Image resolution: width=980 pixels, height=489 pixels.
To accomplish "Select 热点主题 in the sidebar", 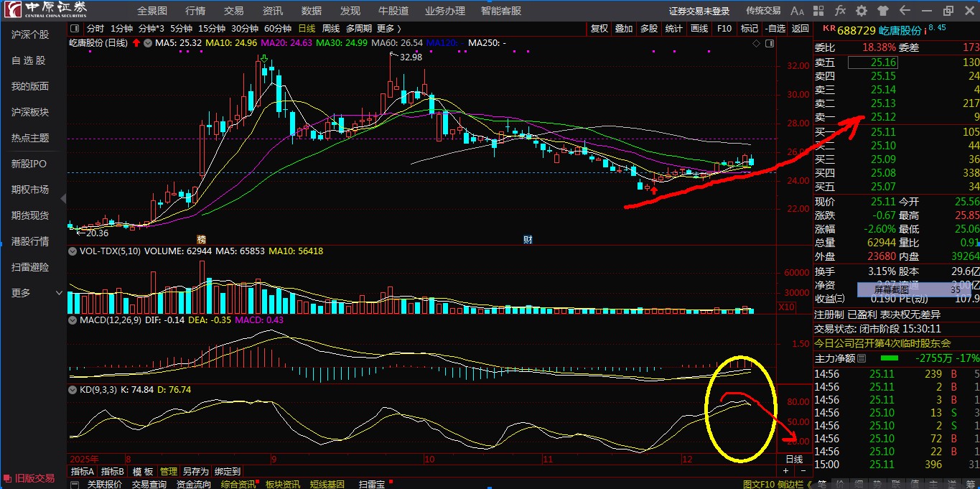I will 30,138.
